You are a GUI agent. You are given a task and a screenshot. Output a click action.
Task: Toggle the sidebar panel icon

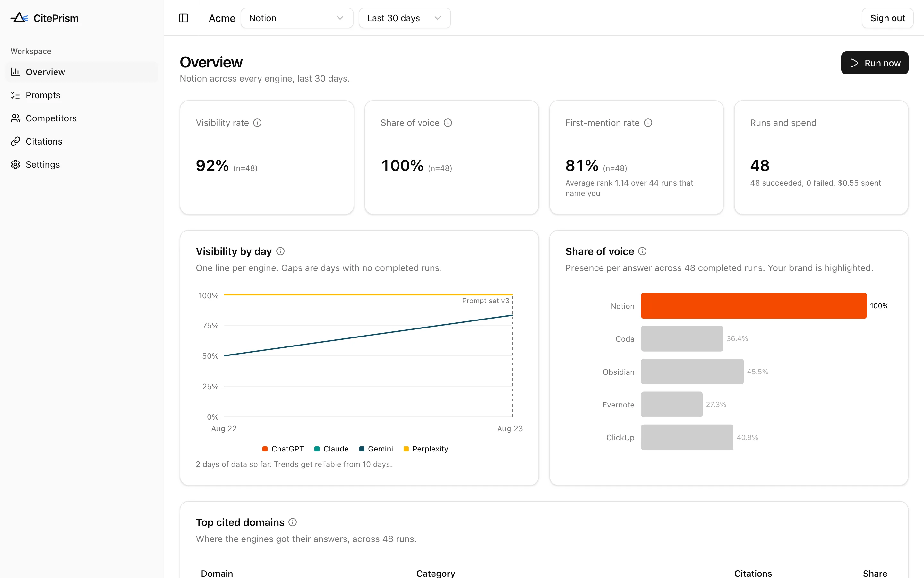183,18
